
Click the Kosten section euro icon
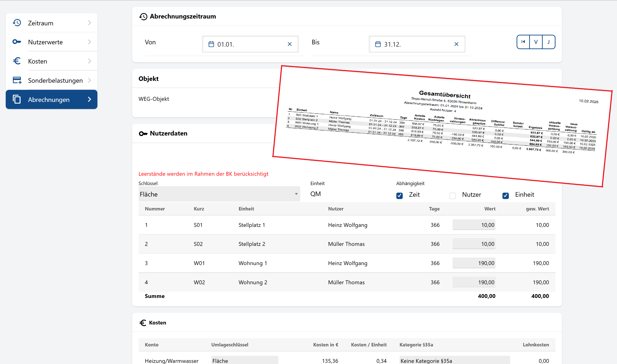(x=143, y=323)
